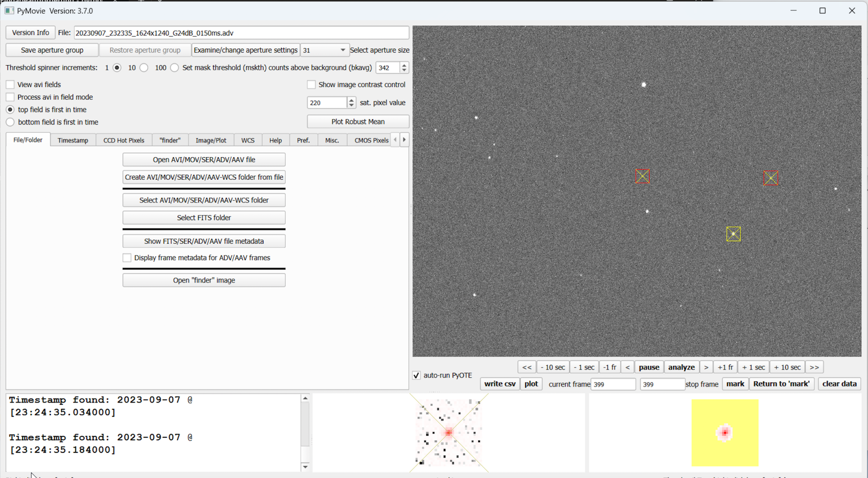Uncheck auto-run PyOTE
This screenshot has width=868, height=478.
[417, 375]
